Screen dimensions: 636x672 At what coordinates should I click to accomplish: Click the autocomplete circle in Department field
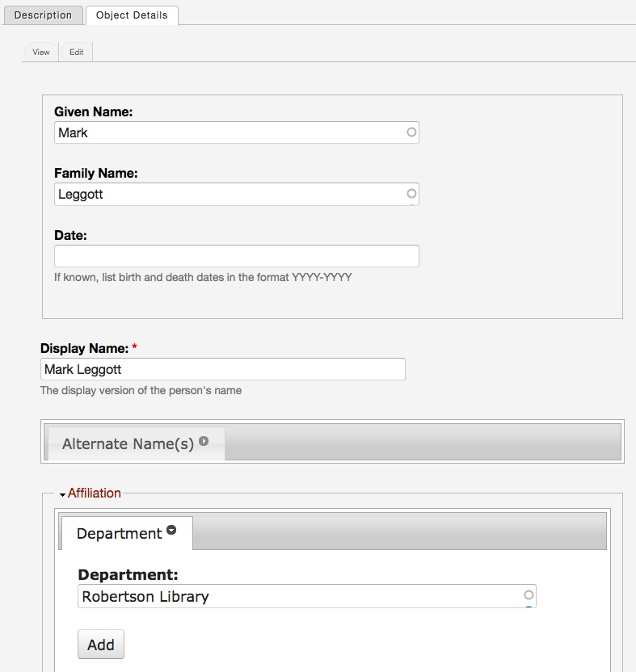coord(529,595)
